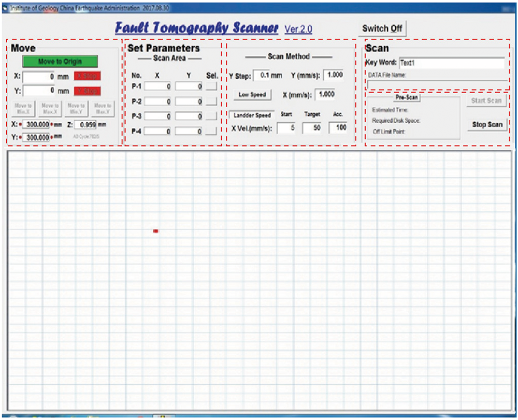Click the Y position 300.000 field
The image size is (518, 420).
[36, 137]
